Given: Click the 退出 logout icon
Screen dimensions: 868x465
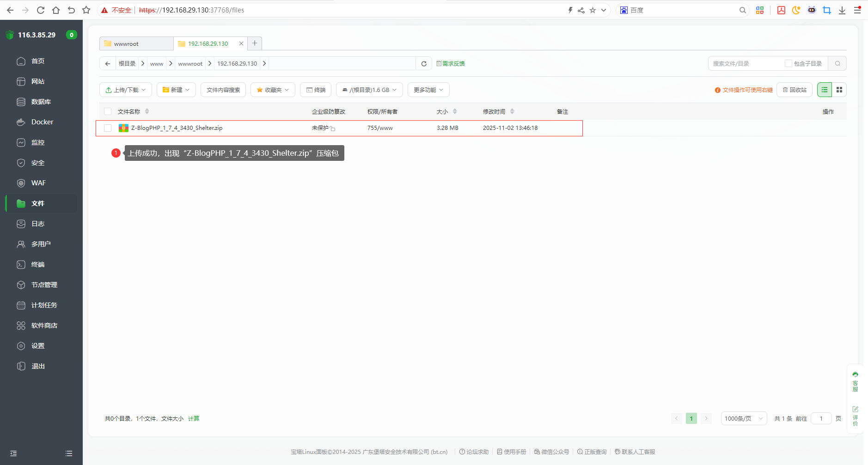Looking at the screenshot, I should [x=21, y=366].
